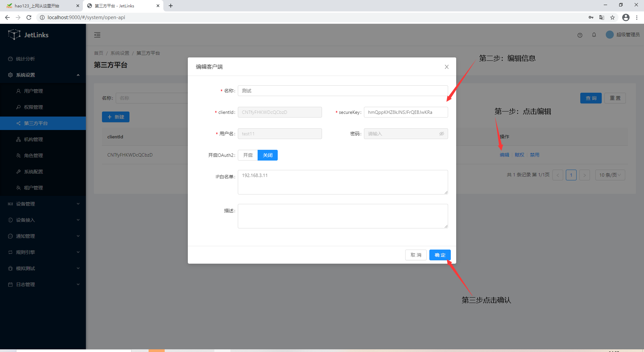644x352 pixels.
Task: Open the help question mark icon
Action: [x=580, y=35]
